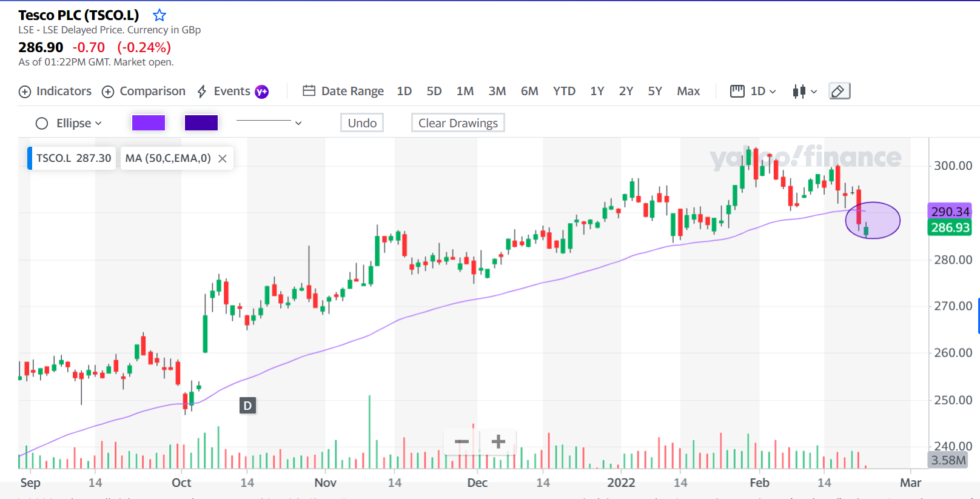Click the Mar label on date axis
Screen dimensions: 980x499
[910, 483]
